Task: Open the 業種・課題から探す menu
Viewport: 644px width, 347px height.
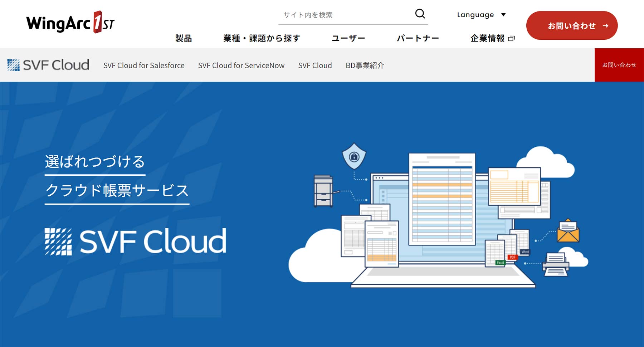Action: [262, 38]
